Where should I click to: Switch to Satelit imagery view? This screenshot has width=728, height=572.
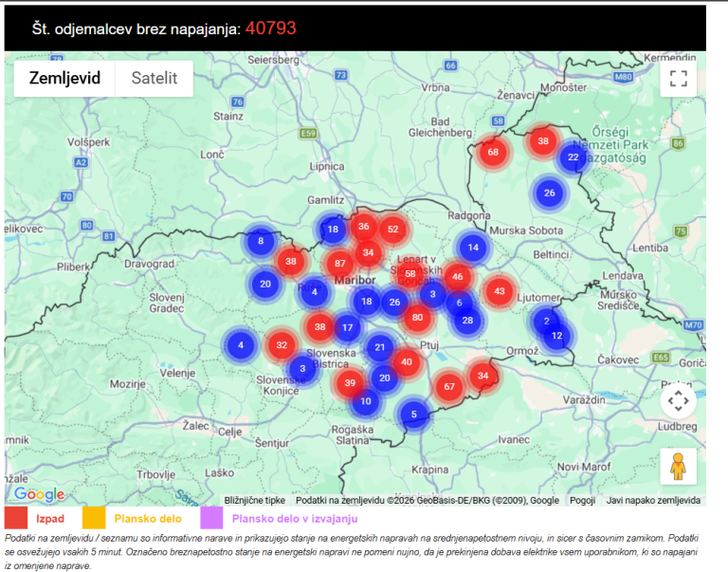(x=155, y=79)
